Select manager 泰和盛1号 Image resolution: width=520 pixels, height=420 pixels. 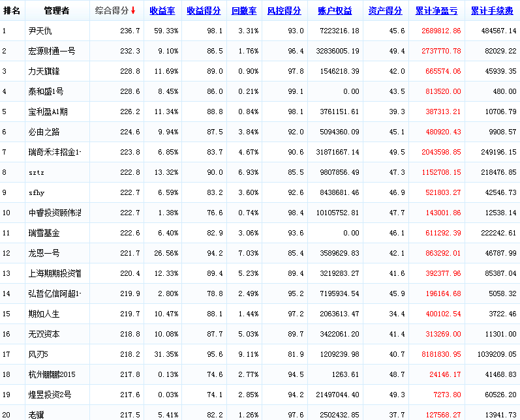[46, 91]
